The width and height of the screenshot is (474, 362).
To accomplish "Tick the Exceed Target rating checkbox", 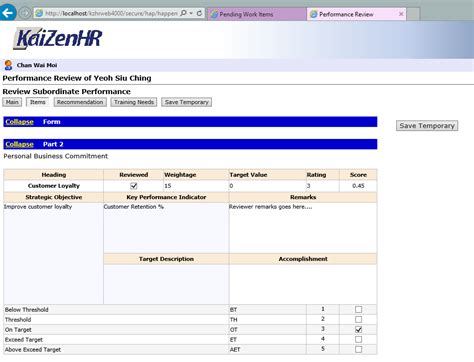I will pos(358,339).
